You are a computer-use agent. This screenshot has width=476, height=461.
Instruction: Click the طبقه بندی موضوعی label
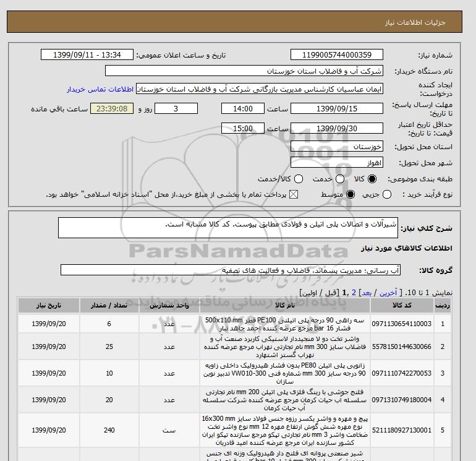420,179
